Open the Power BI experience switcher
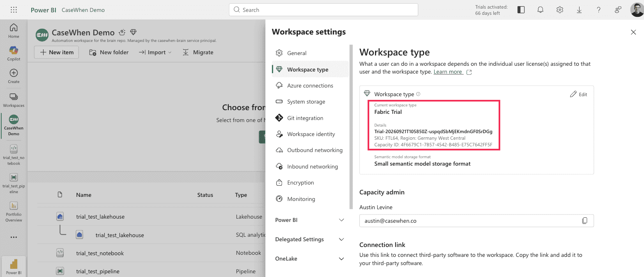Viewport: 644px width, 277px height. [x=14, y=266]
